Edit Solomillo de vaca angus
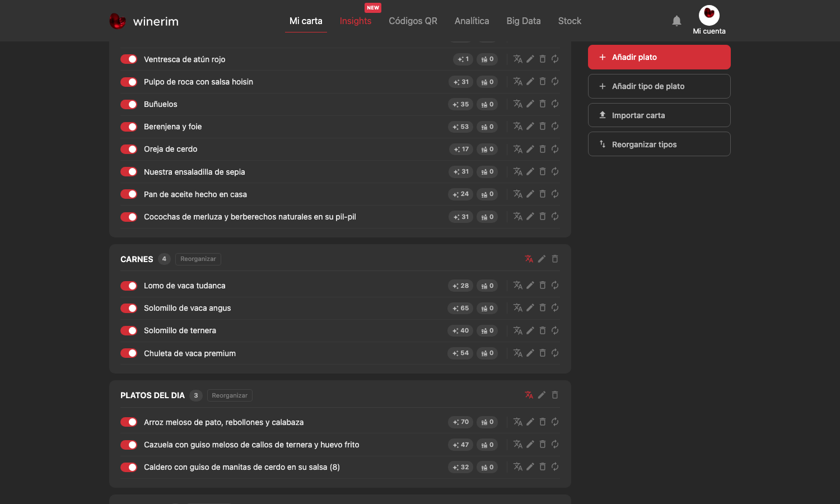Image resolution: width=840 pixels, height=504 pixels. 530,308
